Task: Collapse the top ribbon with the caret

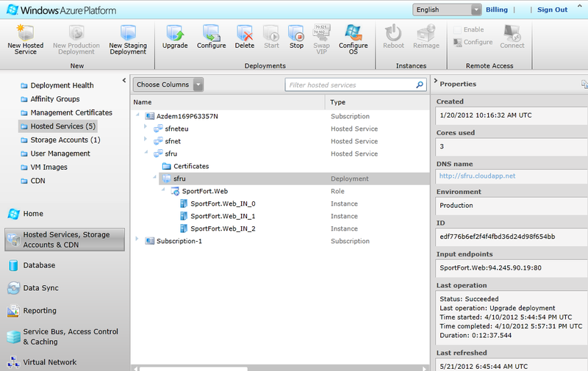Action: [581, 7]
